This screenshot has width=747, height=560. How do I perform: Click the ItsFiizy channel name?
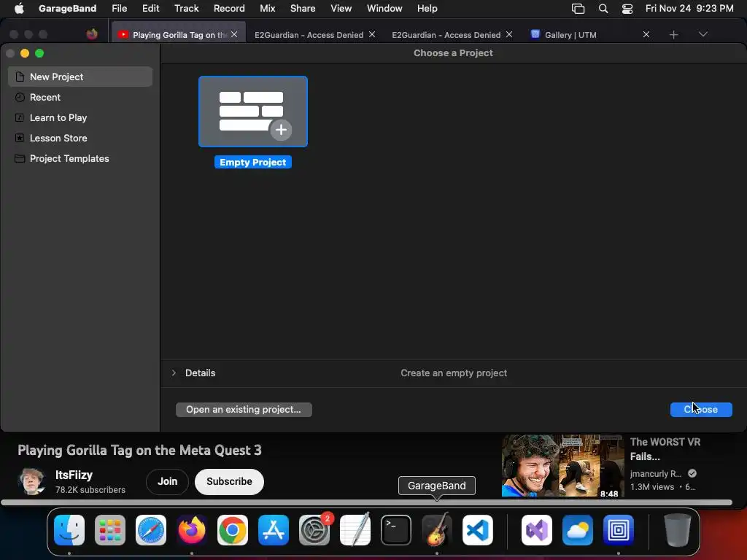(x=74, y=475)
